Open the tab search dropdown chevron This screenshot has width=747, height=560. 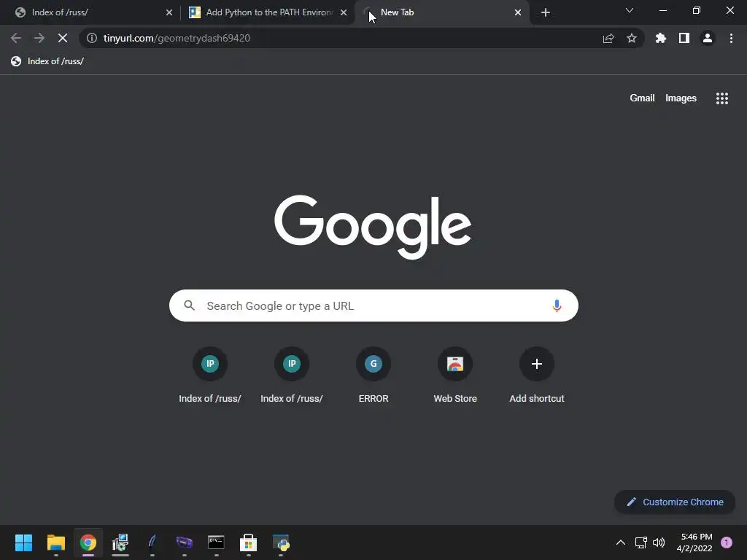(630, 10)
